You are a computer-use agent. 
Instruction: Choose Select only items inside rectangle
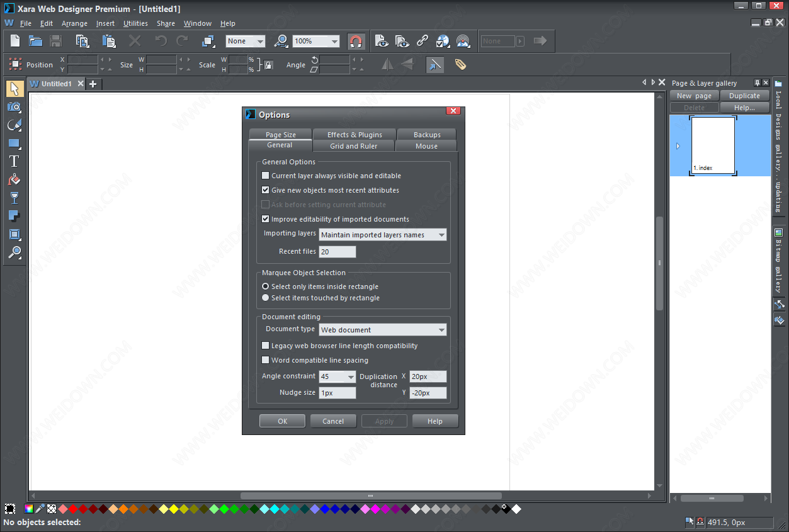[x=265, y=286]
